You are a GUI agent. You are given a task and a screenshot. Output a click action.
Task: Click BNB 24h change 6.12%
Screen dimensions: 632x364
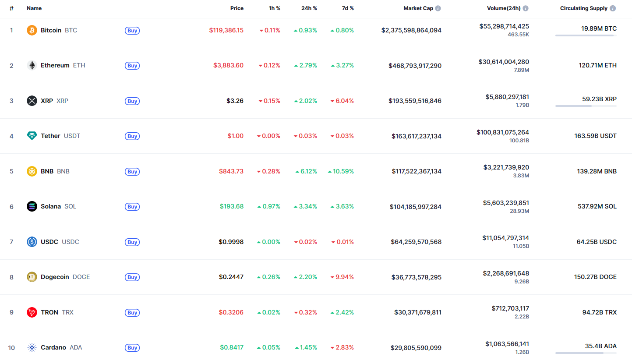pos(305,171)
